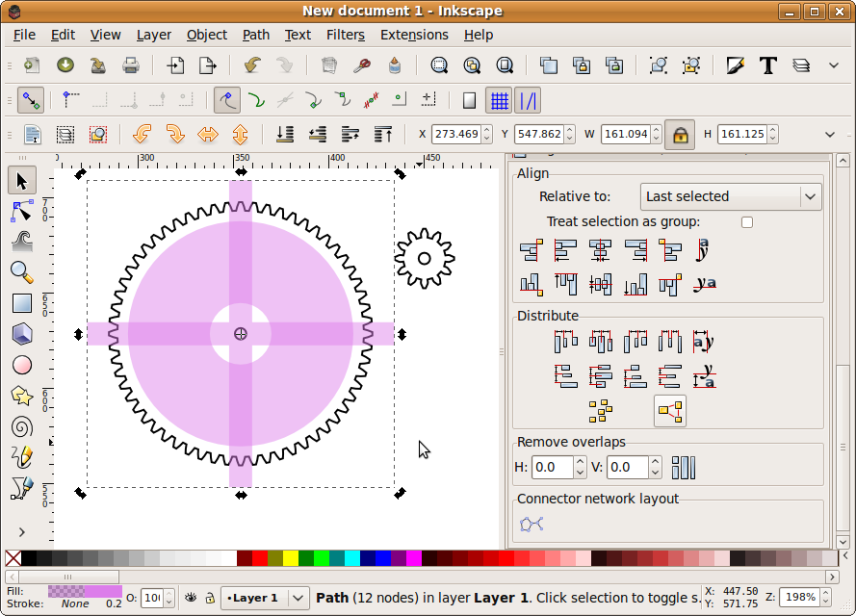
Task: Open the Filters menu
Action: [x=346, y=35]
